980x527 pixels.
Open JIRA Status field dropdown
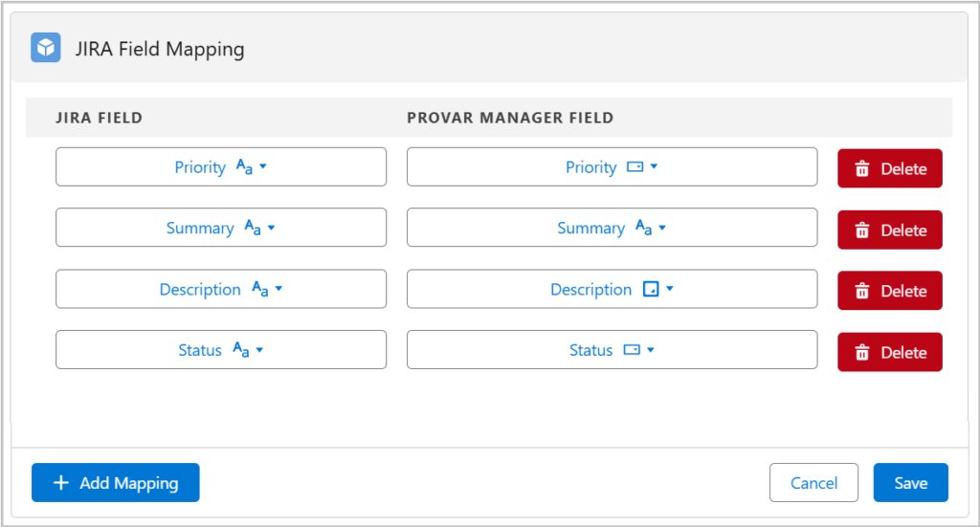point(259,350)
